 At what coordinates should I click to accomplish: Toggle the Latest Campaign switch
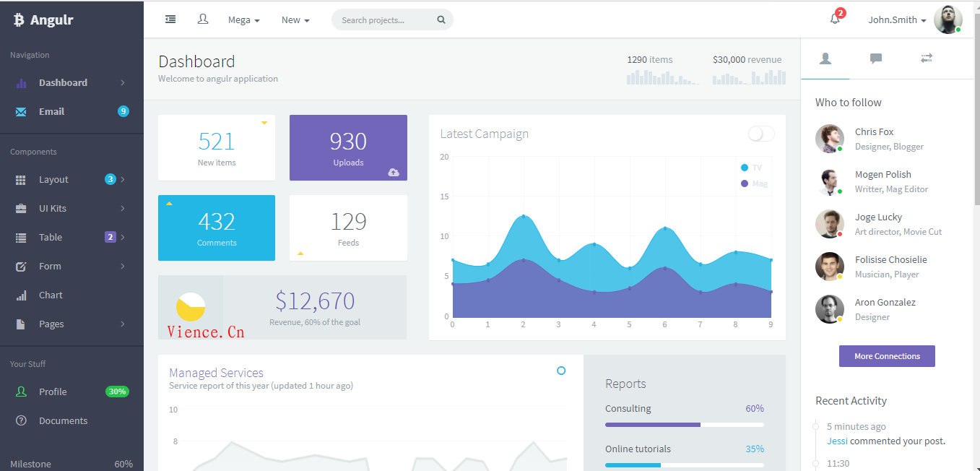point(761,134)
